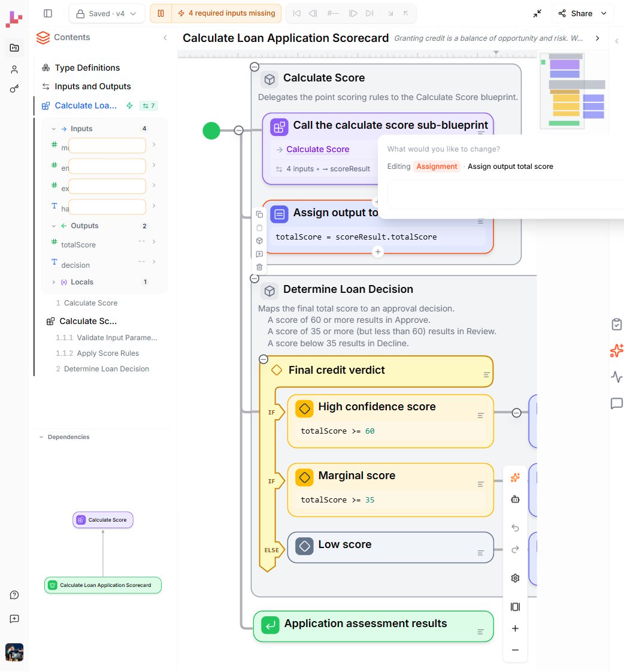
Task: Collapse Final credit verdict toggle
Action: point(263,359)
